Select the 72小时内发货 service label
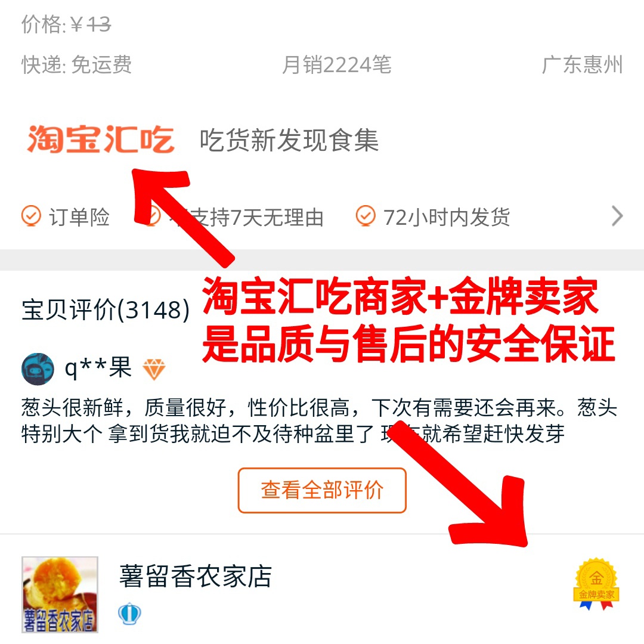 coord(447,217)
